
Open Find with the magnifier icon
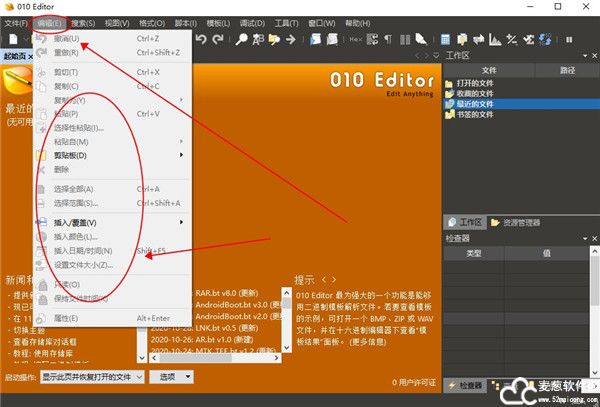(x=241, y=39)
